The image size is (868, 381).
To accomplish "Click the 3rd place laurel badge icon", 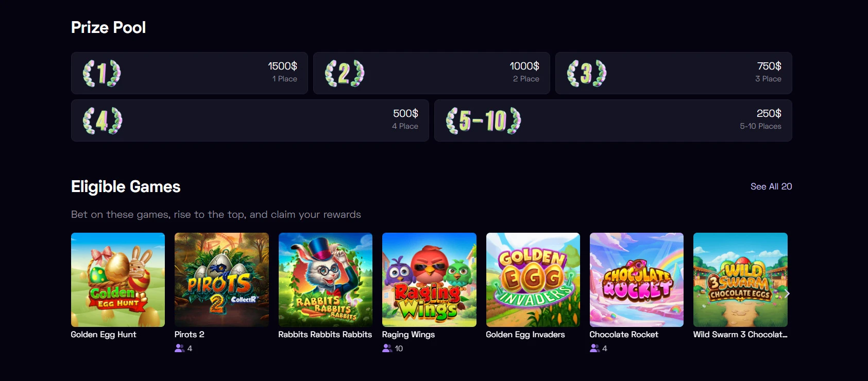I will [x=587, y=73].
